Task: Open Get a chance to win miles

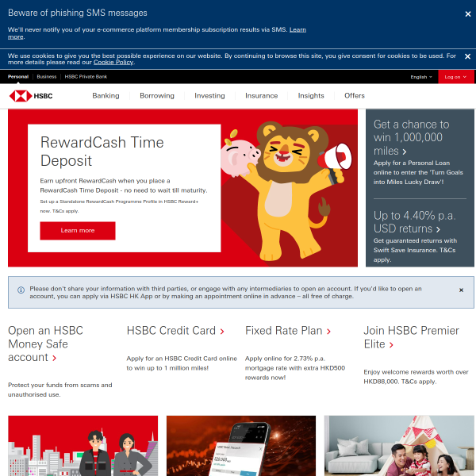Action: (x=411, y=137)
